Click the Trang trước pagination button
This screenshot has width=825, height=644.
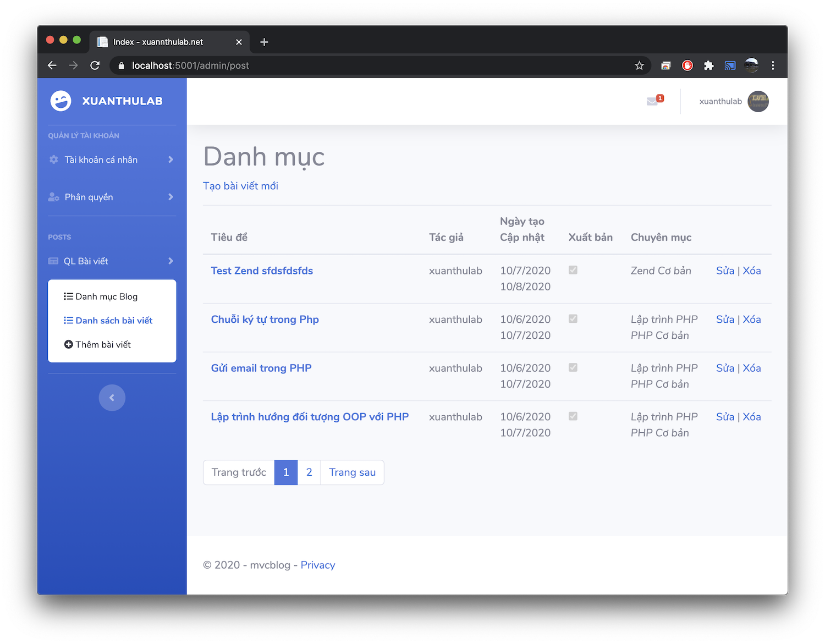(x=239, y=472)
